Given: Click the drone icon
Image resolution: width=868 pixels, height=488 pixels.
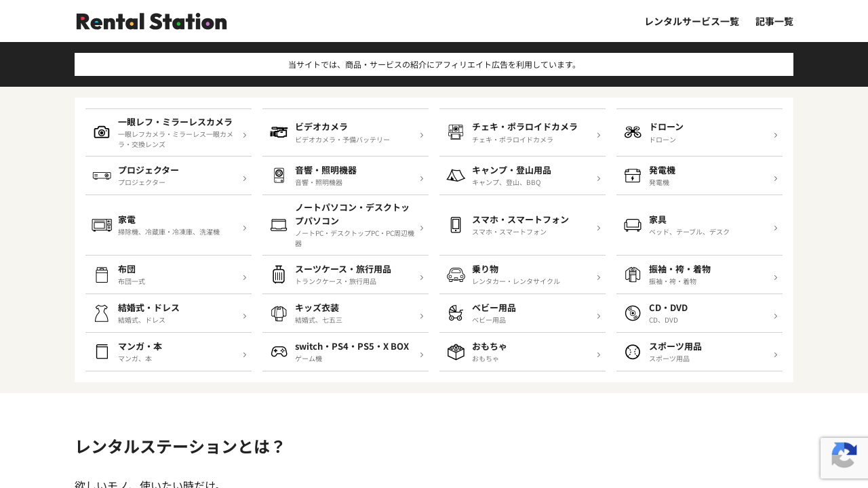Looking at the screenshot, I should pos(633,132).
